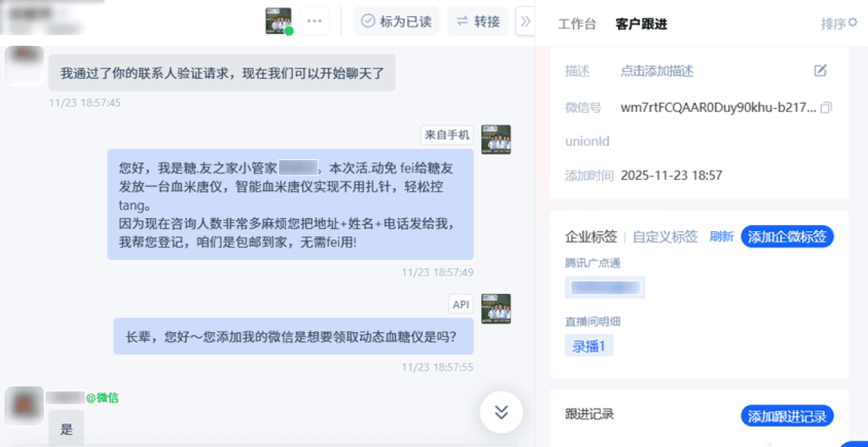This screenshot has width=868, height=447.
Task: Refresh tags with the 刷新 link
Action: point(721,236)
